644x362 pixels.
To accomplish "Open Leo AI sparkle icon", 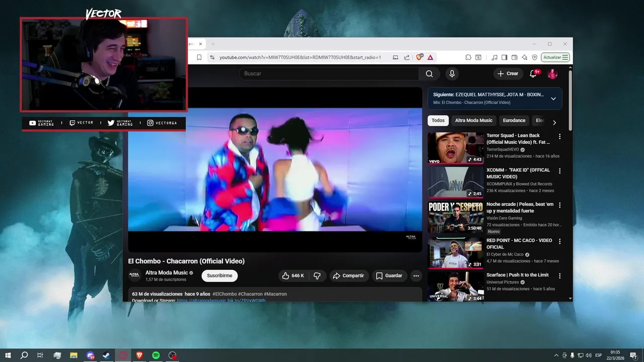I will (525, 57).
